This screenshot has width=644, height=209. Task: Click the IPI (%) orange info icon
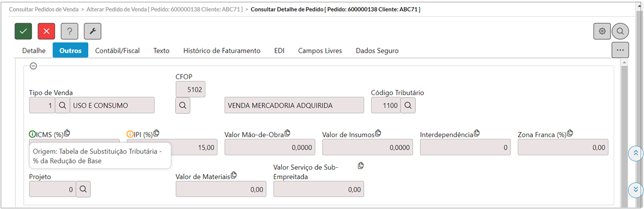(130, 134)
